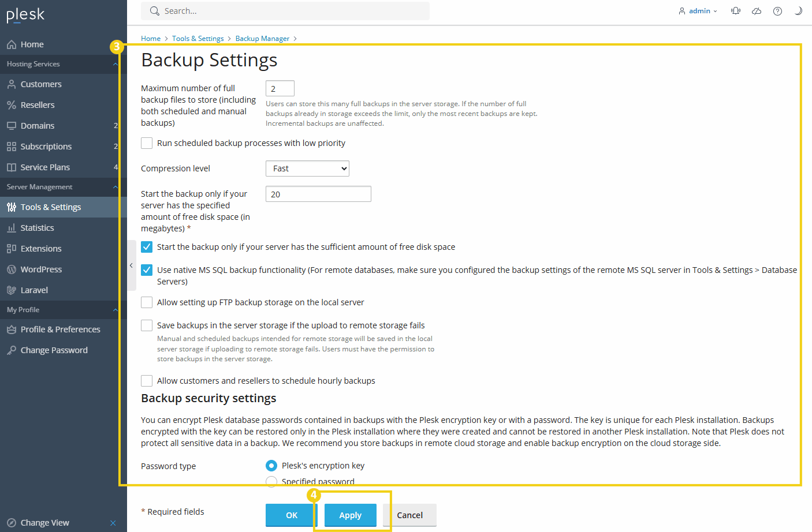Select Plesk's encryption key radio button

click(x=271, y=466)
